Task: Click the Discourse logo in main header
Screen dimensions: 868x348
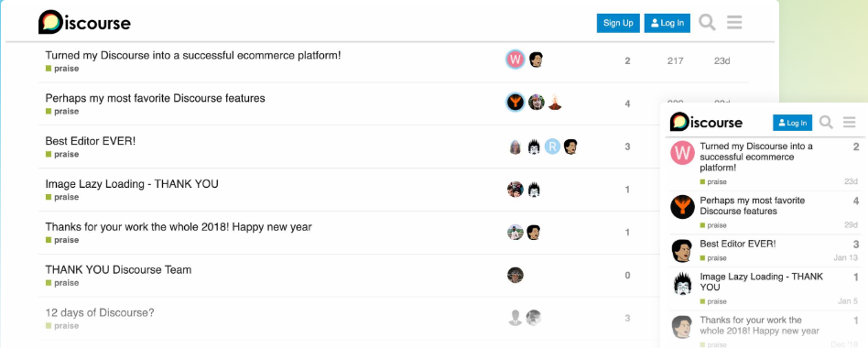Action: click(84, 23)
